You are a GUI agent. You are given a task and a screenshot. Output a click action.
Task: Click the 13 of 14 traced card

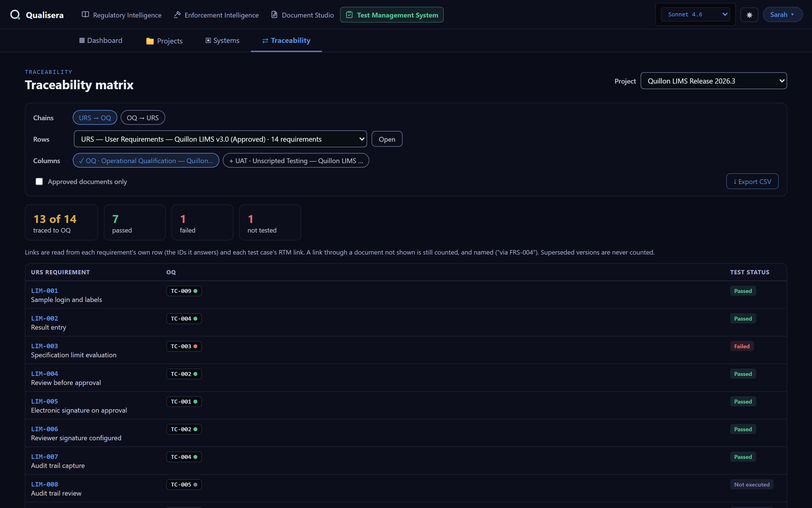click(61, 222)
